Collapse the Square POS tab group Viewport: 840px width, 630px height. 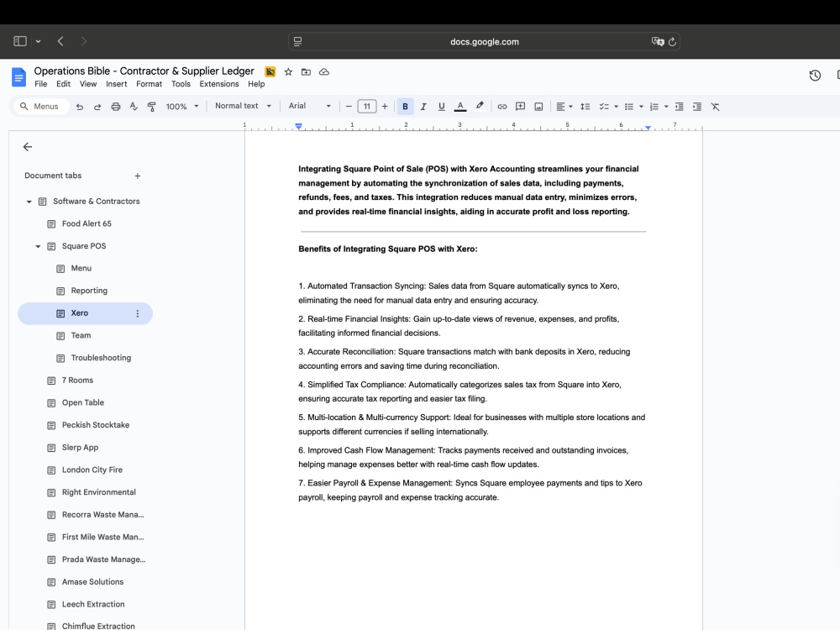click(38, 246)
